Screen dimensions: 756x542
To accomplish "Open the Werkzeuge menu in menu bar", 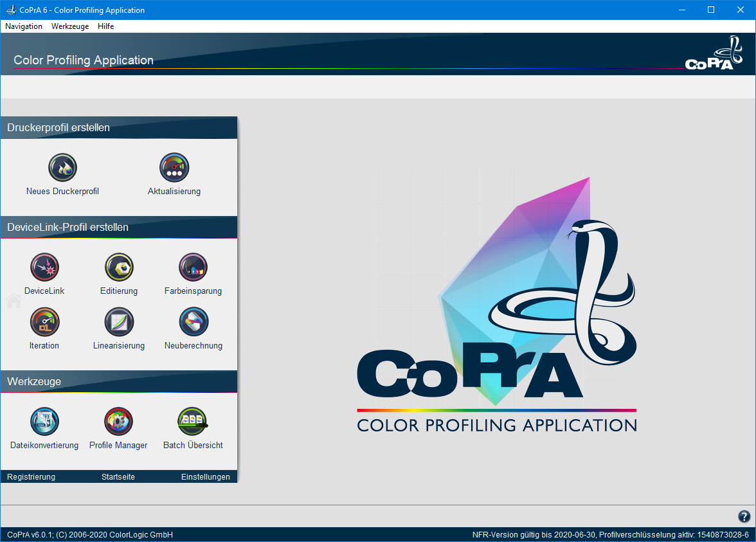I will coord(70,26).
